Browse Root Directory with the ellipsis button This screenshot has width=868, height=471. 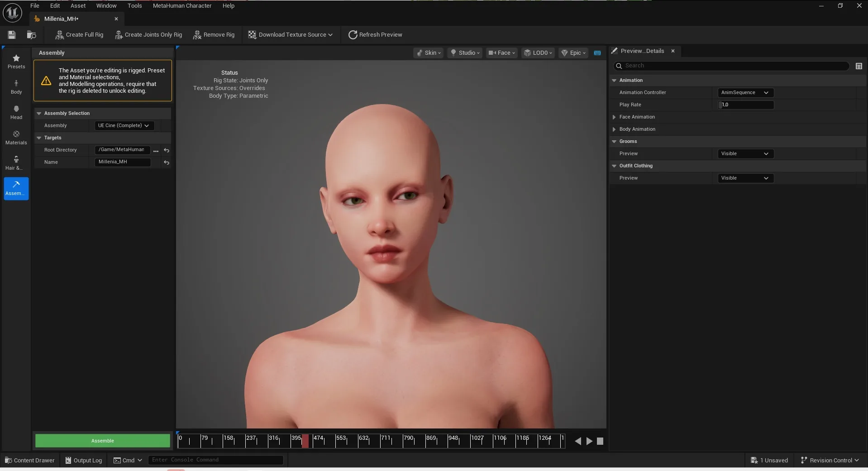(x=156, y=150)
